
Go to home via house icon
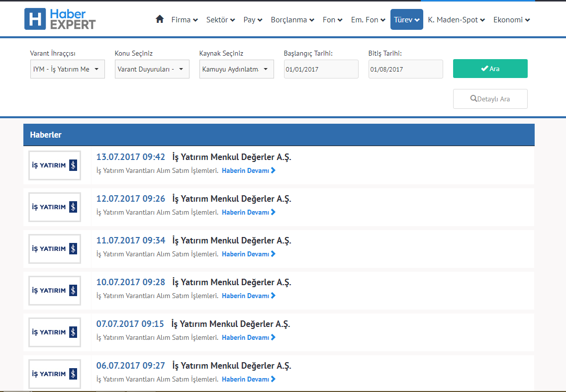[x=160, y=19]
